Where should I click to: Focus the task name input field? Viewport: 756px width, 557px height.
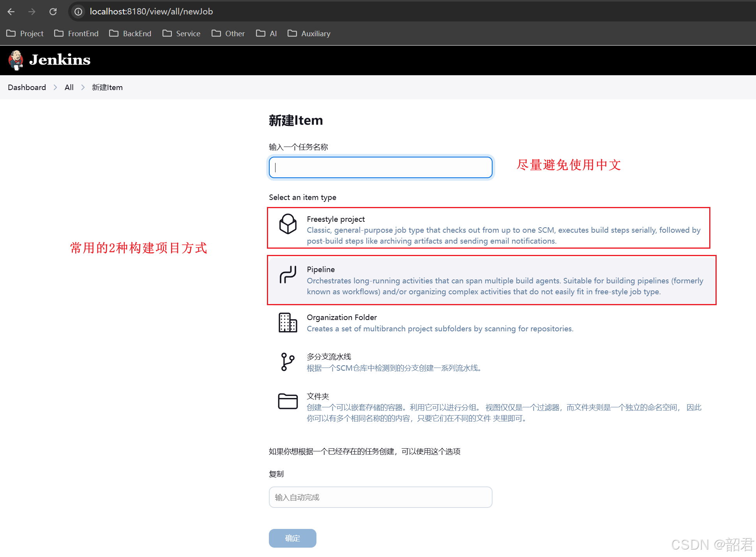coord(380,168)
